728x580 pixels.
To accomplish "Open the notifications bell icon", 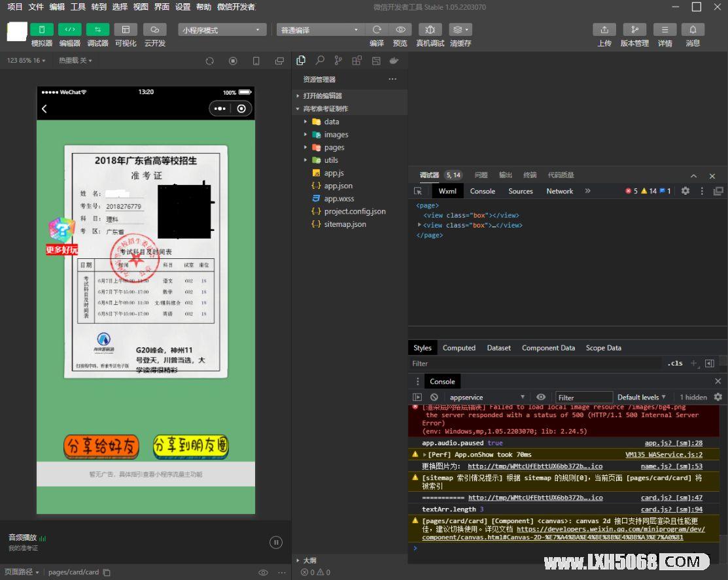I will click(x=693, y=29).
